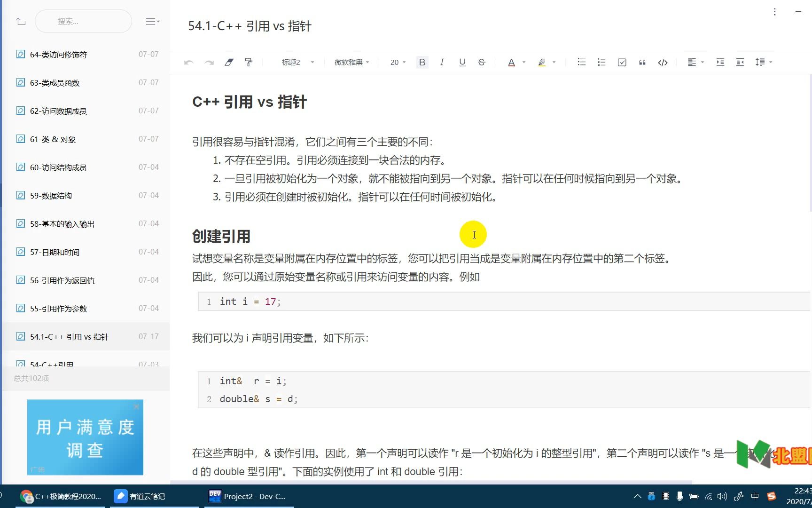The height and width of the screenshot is (508, 812).
Task: Toggle bold formatting
Action: point(422,62)
